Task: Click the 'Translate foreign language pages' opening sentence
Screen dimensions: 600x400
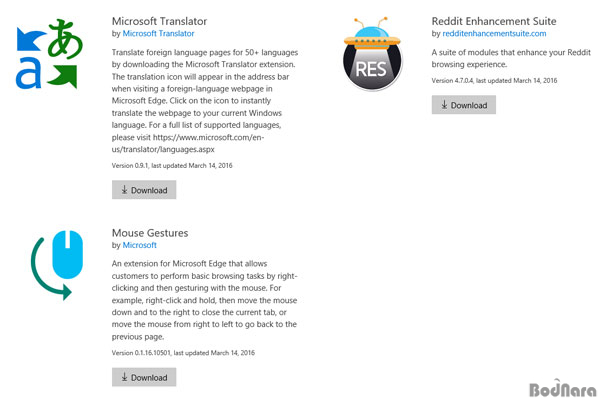Action: pos(205,58)
